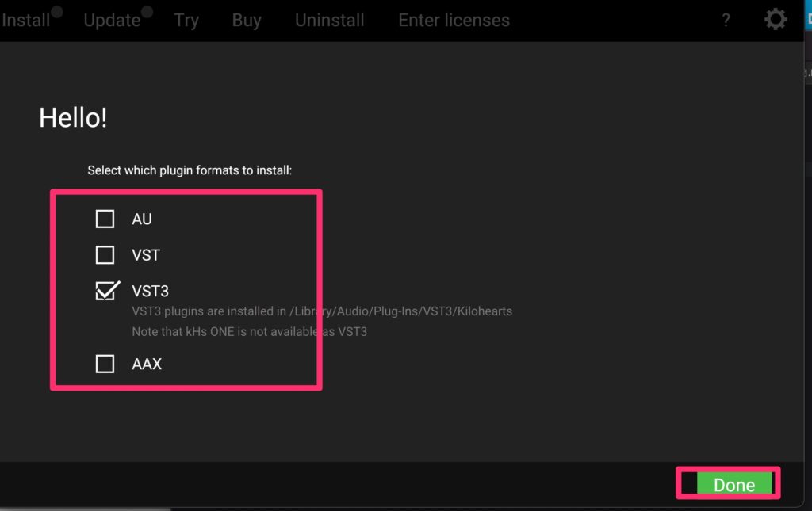Open the Update tab
This screenshot has height=511, width=812.
tap(112, 21)
